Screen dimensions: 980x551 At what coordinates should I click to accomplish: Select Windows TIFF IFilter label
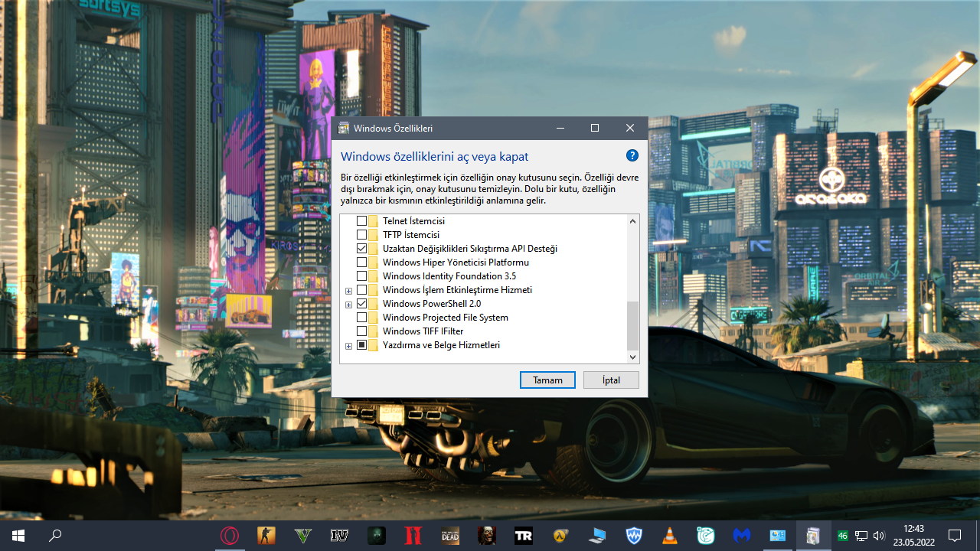(423, 331)
